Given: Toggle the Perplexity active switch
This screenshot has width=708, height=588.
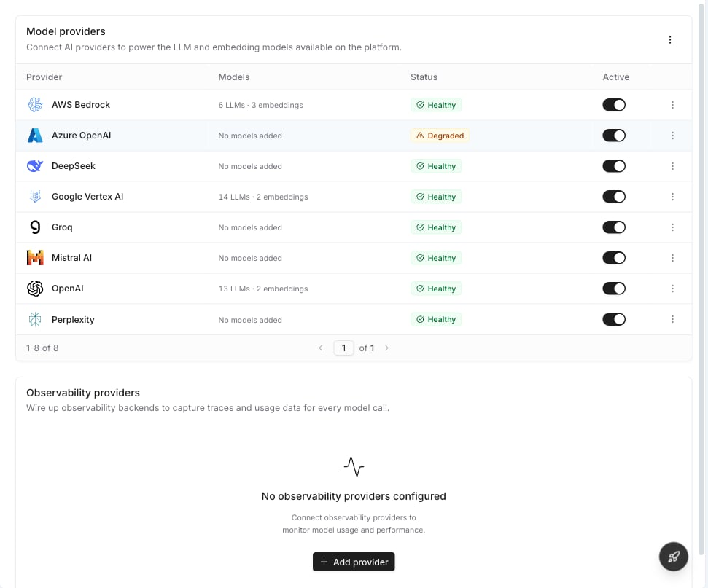Looking at the screenshot, I should (x=614, y=319).
